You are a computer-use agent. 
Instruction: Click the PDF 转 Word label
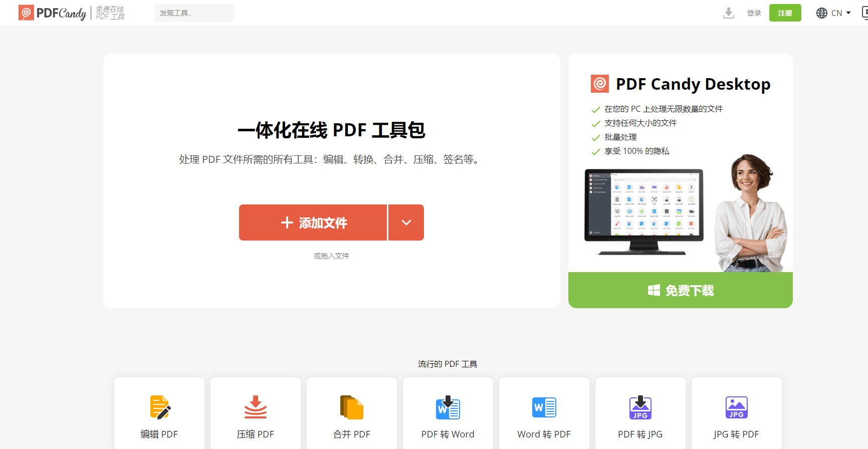point(448,434)
